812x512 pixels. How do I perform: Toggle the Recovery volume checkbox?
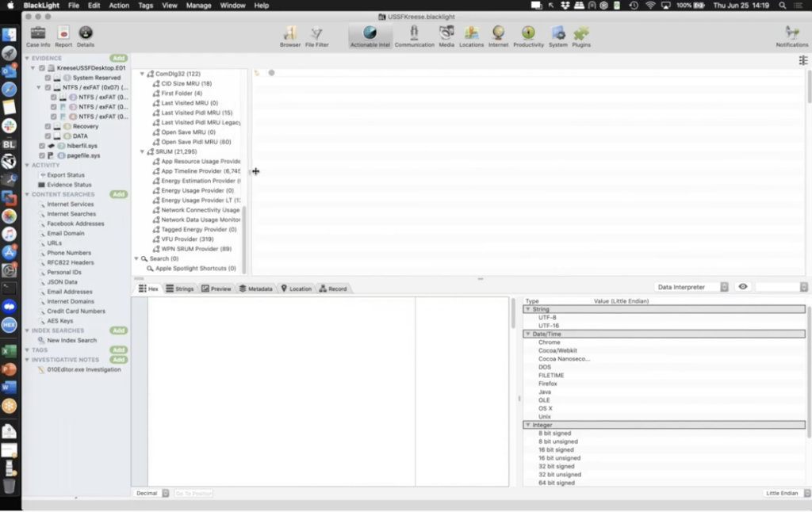click(48, 126)
